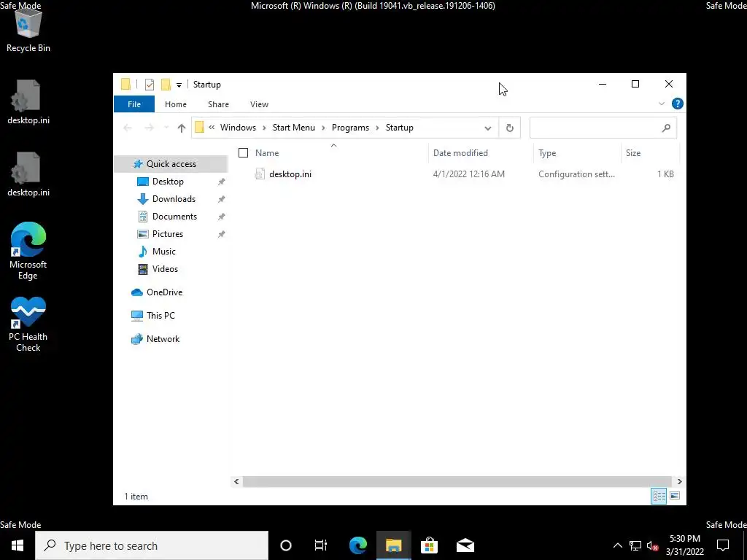
Task: Open Downloads in navigation pane
Action: (x=174, y=199)
